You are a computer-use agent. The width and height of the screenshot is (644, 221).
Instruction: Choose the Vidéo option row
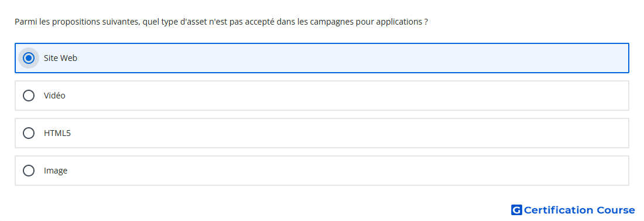322,96
